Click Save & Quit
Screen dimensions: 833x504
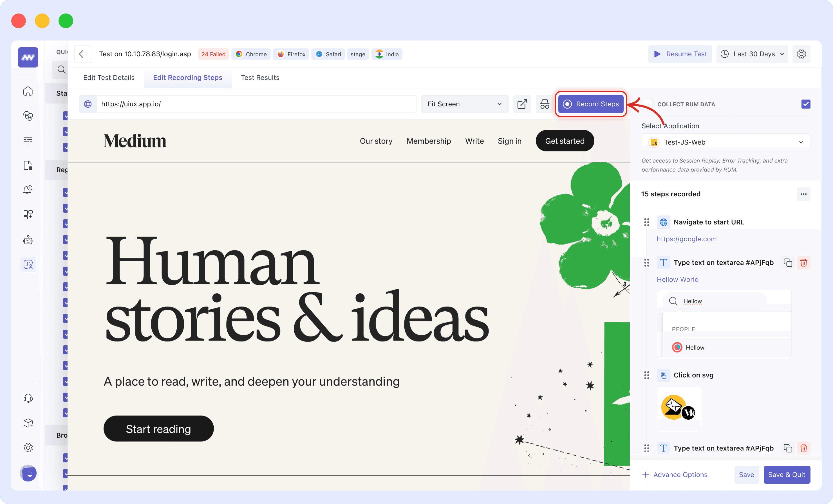tap(787, 475)
